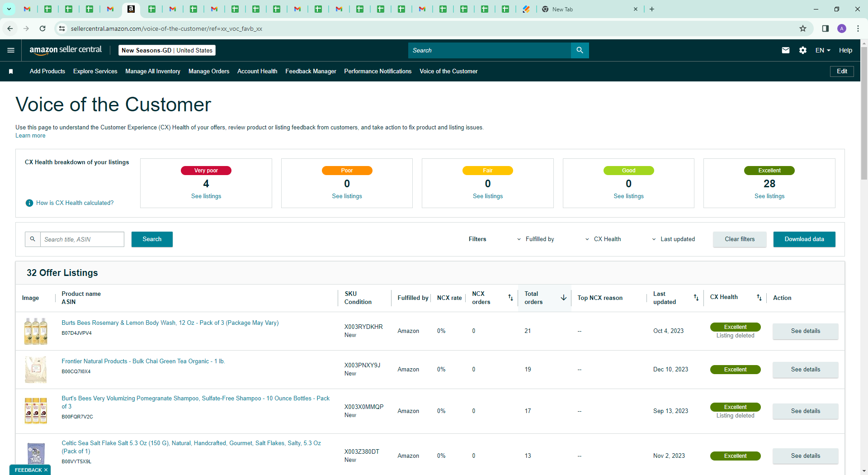The width and height of the screenshot is (868, 475).
Task: Dismiss the FEEDBACK widget with its X
Action: 46,470
